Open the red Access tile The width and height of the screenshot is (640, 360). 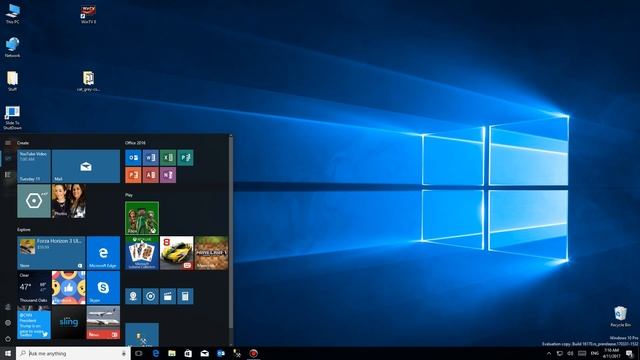click(151, 175)
